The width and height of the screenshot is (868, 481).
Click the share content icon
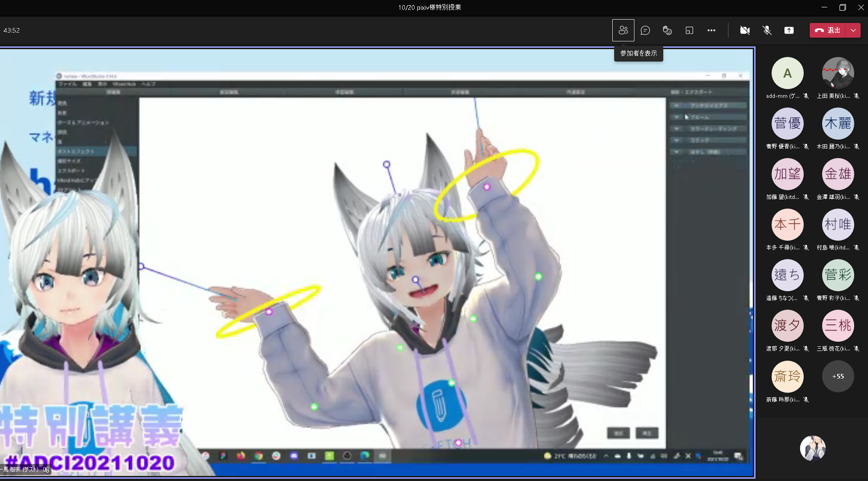pyautogui.click(x=789, y=30)
